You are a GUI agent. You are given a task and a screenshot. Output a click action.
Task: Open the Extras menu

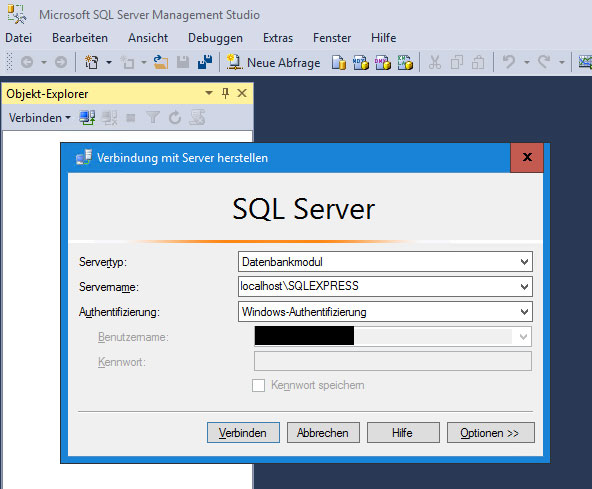click(278, 38)
